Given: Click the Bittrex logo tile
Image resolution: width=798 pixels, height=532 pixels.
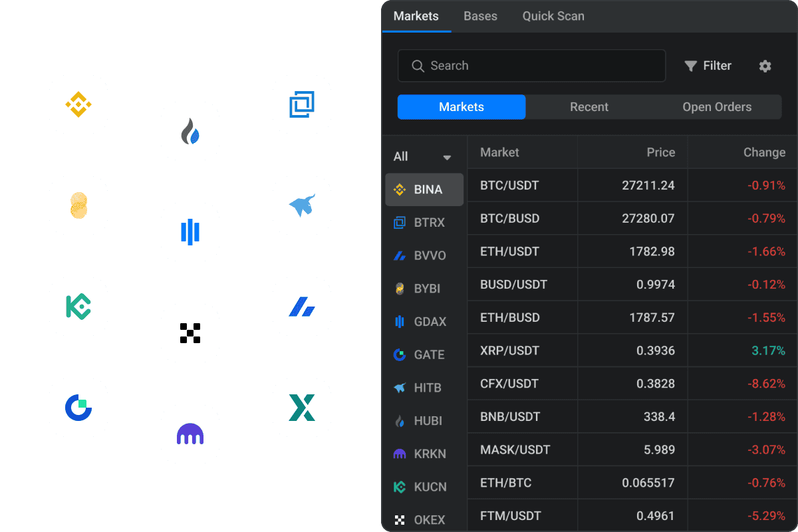Looking at the screenshot, I should 302,104.
